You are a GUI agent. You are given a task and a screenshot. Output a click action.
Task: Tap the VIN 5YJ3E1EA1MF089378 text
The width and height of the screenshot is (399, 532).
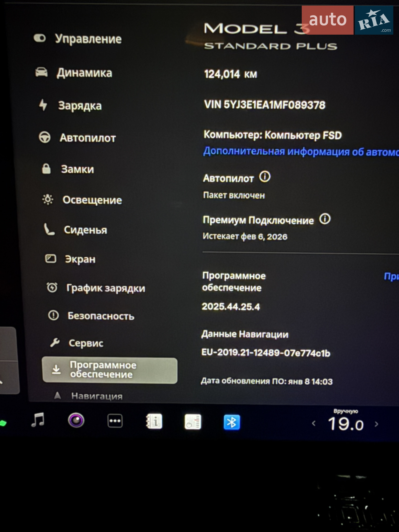(x=265, y=105)
